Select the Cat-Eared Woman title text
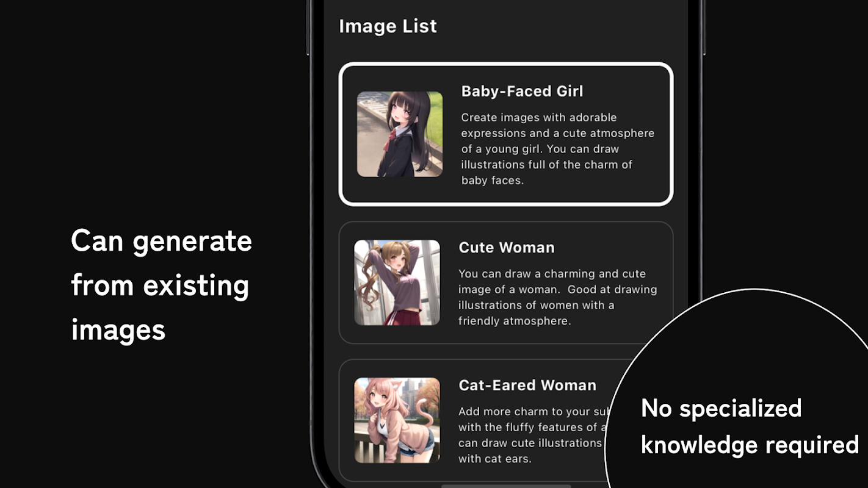 [527, 386]
